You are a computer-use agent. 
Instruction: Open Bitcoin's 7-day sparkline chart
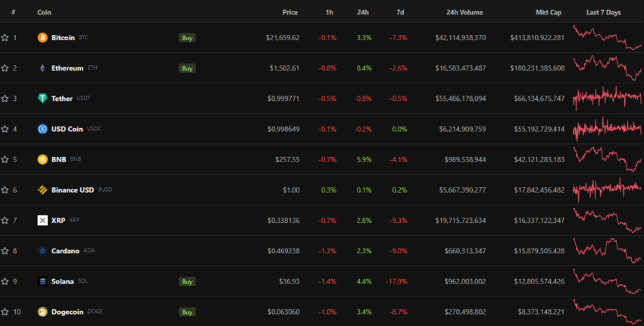pos(607,37)
